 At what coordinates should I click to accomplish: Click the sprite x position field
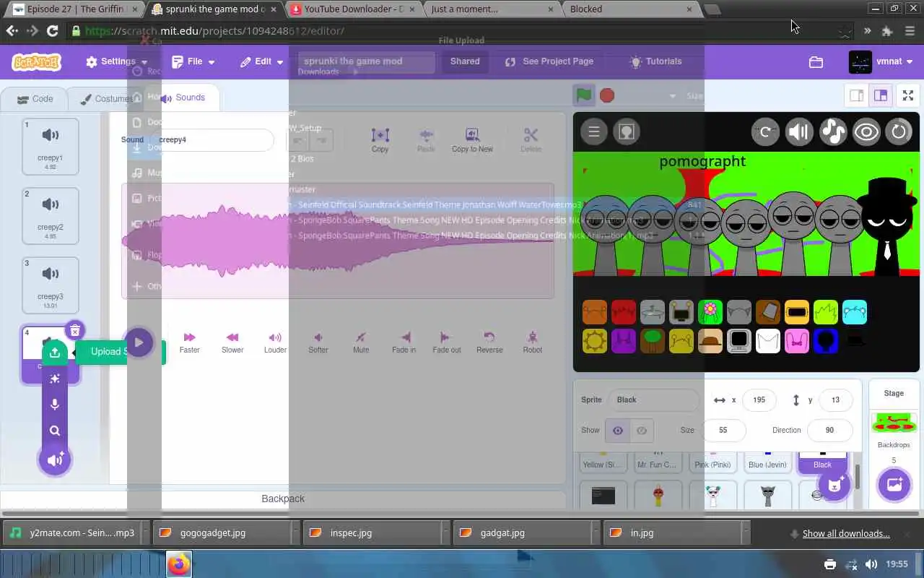[759, 400]
